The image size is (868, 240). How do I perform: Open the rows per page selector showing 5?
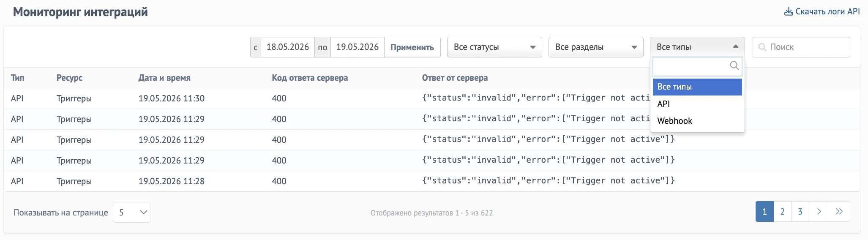pyautogui.click(x=131, y=212)
